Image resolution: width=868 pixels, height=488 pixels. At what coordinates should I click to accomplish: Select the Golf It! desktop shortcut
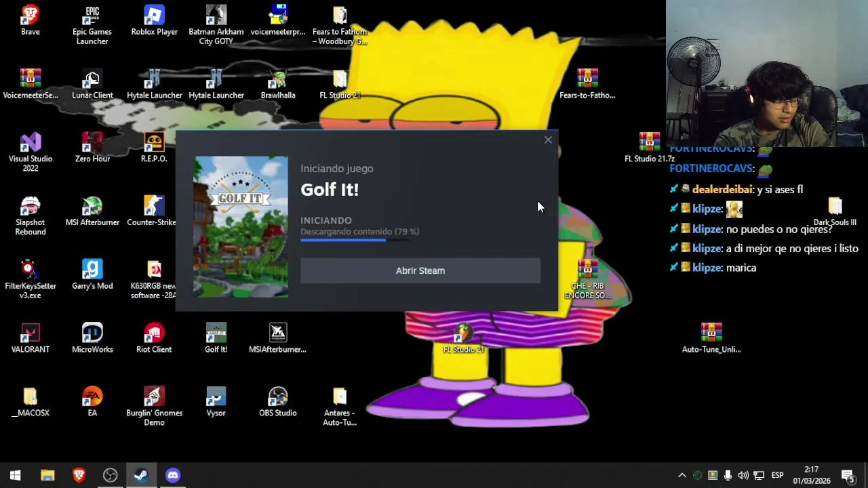[x=216, y=338]
